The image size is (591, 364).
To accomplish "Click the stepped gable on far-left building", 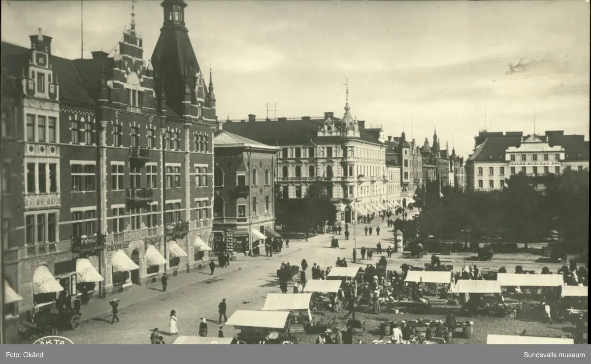I will tap(40, 66).
